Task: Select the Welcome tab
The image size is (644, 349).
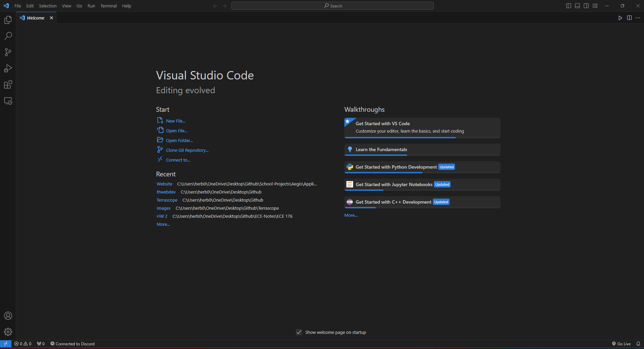Action: (35, 18)
